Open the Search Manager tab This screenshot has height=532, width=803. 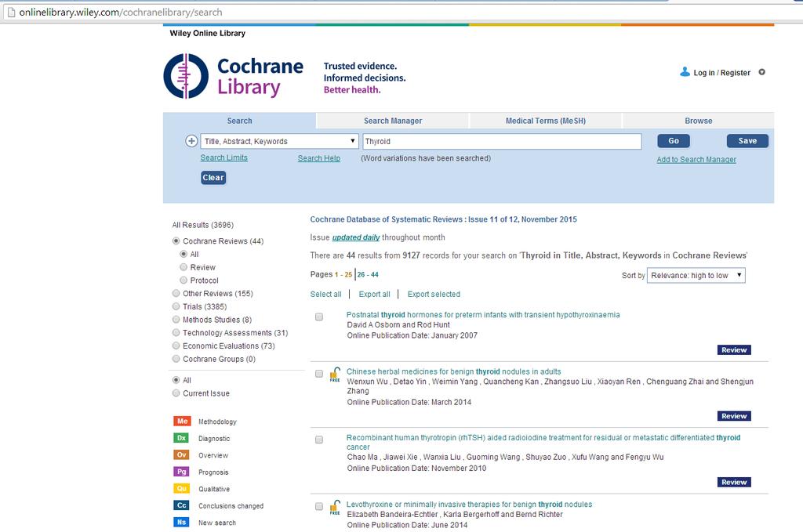(393, 121)
